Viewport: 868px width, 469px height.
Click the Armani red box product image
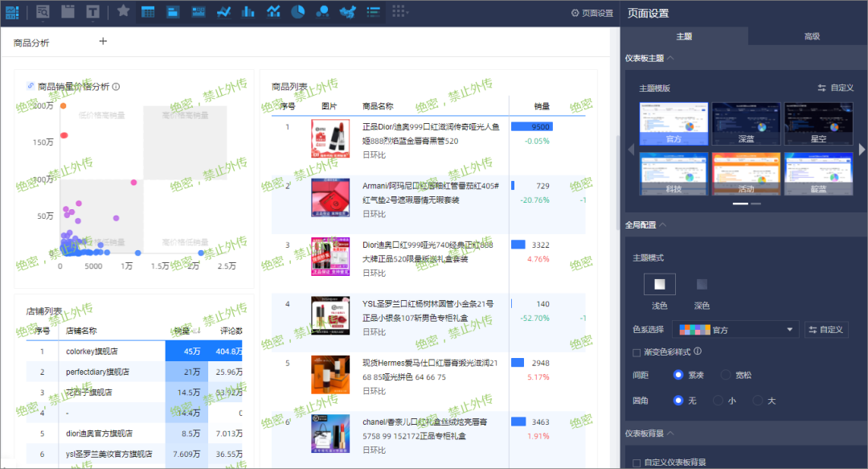click(x=330, y=197)
